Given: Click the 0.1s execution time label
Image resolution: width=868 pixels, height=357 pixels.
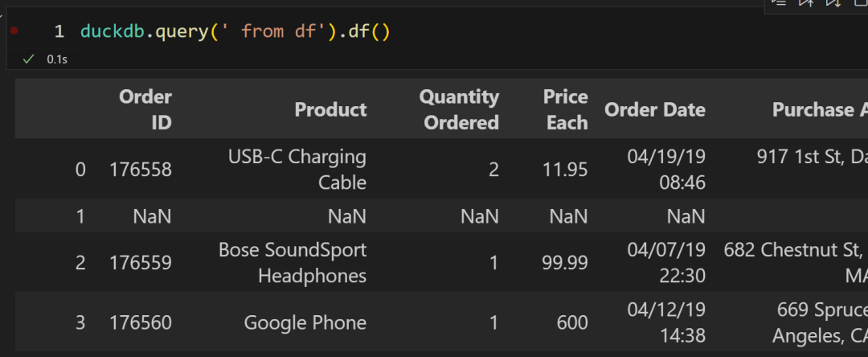Looking at the screenshot, I should [56, 59].
